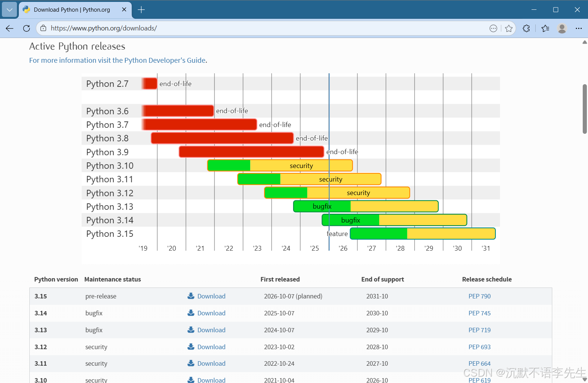Click the Python 2.7 end-of-life bar
588x383 pixels.
pos(149,83)
